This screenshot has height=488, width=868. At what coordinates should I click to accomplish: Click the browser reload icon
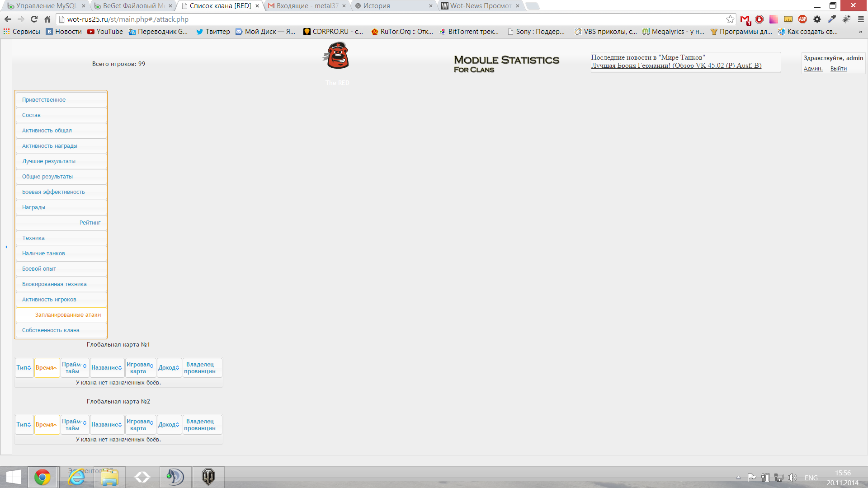(x=34, y=19)
